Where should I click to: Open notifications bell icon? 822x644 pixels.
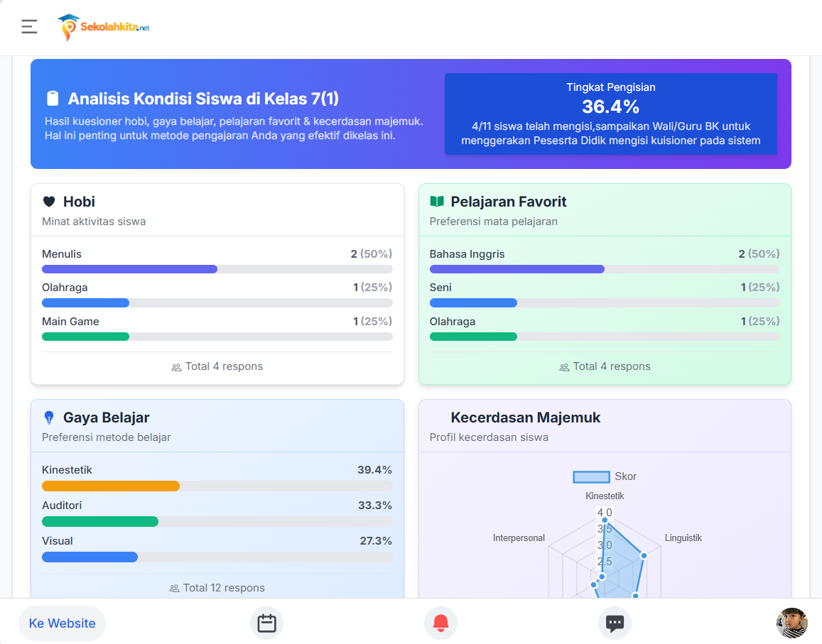(x=440, y=623)
